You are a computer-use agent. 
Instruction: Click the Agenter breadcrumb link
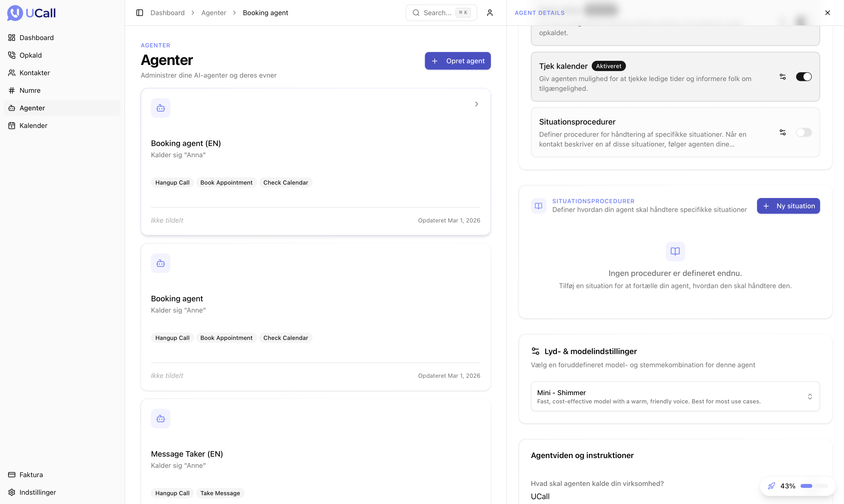click(x=214, y=13)
